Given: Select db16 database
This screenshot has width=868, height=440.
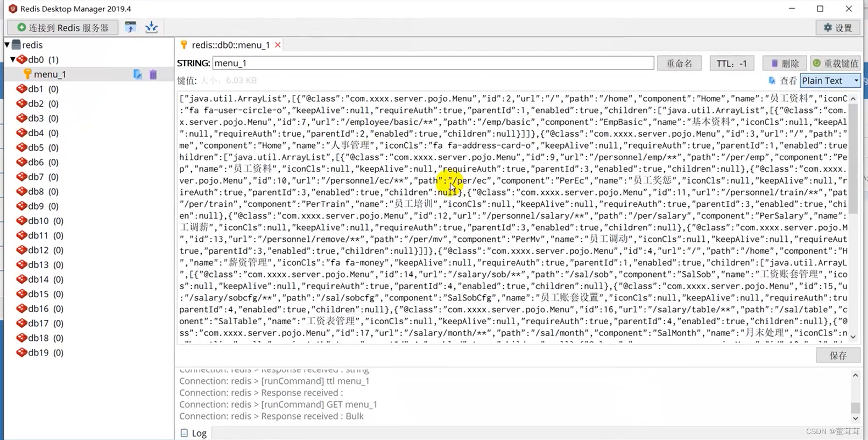Looking at the screenshot, I should tap(46, 309).
